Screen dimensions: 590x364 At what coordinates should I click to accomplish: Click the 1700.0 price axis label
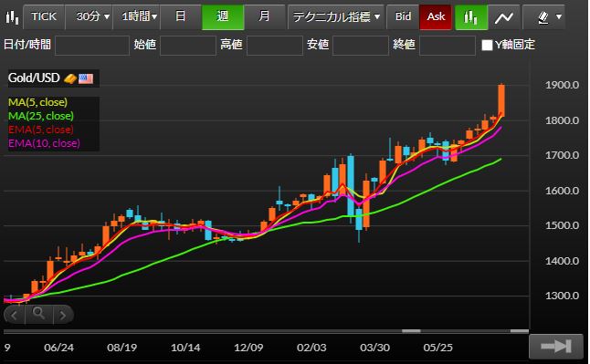pyautogui.click(x=563, y=155)
